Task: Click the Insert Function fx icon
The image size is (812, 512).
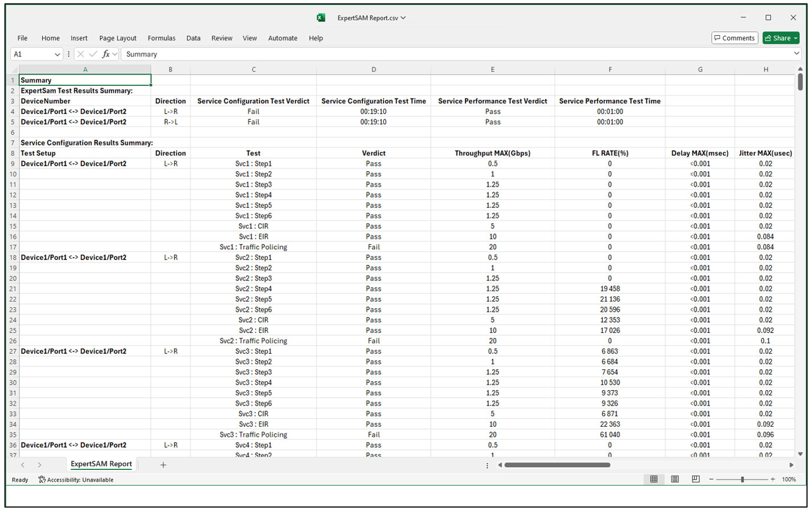Action: coord(106,54)
